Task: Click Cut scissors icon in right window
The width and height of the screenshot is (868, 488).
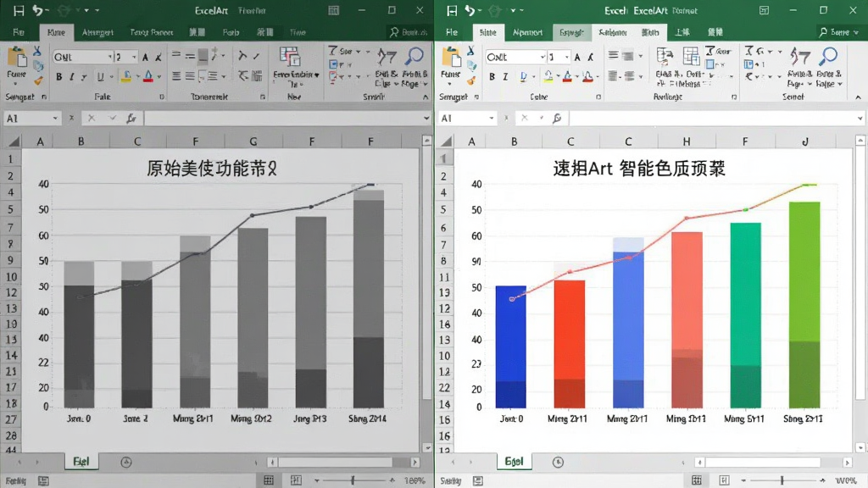Action: (470, 52)
